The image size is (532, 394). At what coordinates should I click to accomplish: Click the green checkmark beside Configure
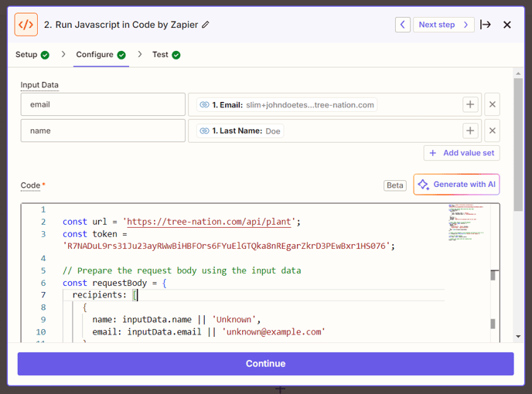(x=121, y=55)
